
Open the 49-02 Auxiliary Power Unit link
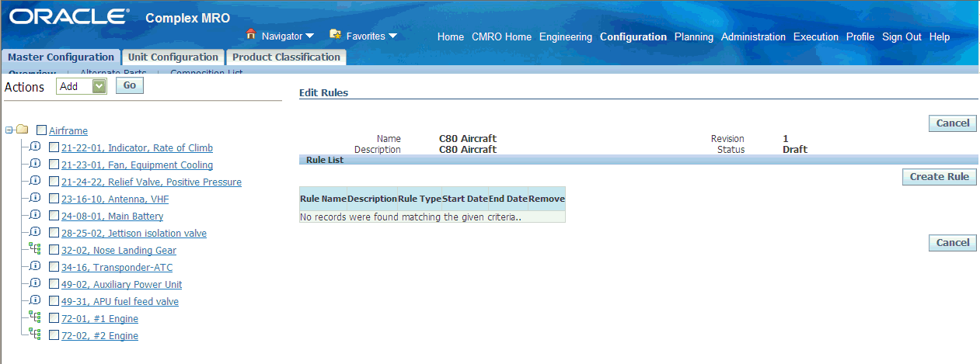[121, 285]
